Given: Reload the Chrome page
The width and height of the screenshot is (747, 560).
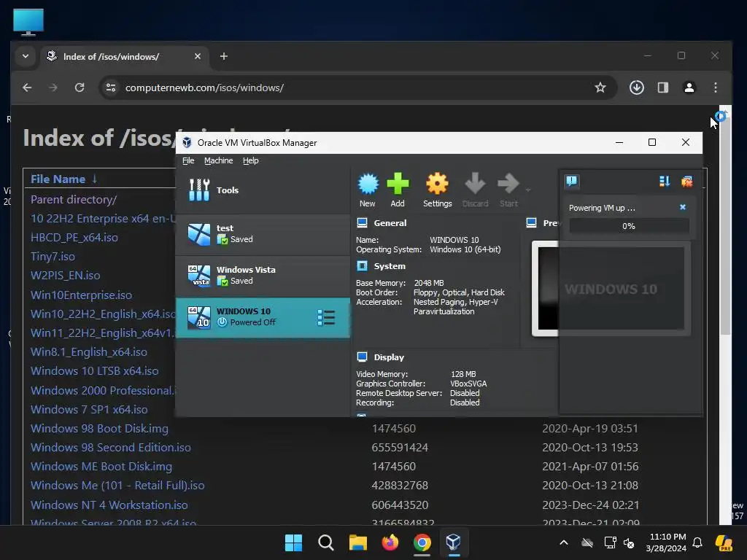Looking at the screenshot, I should [x=80, y=87].
